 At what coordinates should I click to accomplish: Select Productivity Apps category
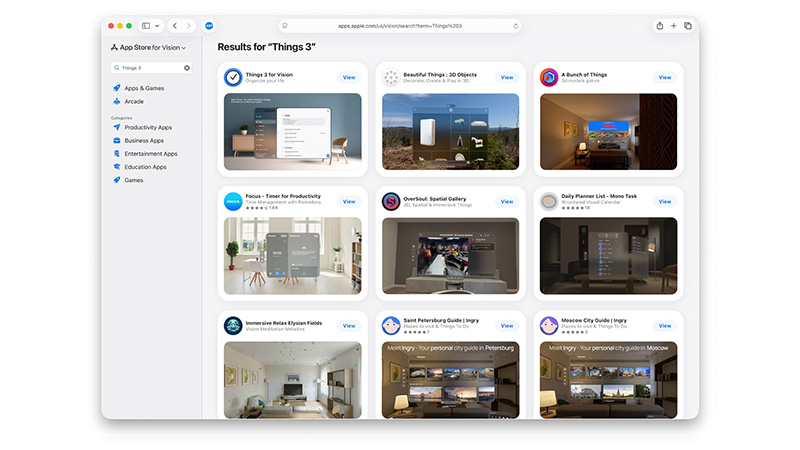coord(148,128)
